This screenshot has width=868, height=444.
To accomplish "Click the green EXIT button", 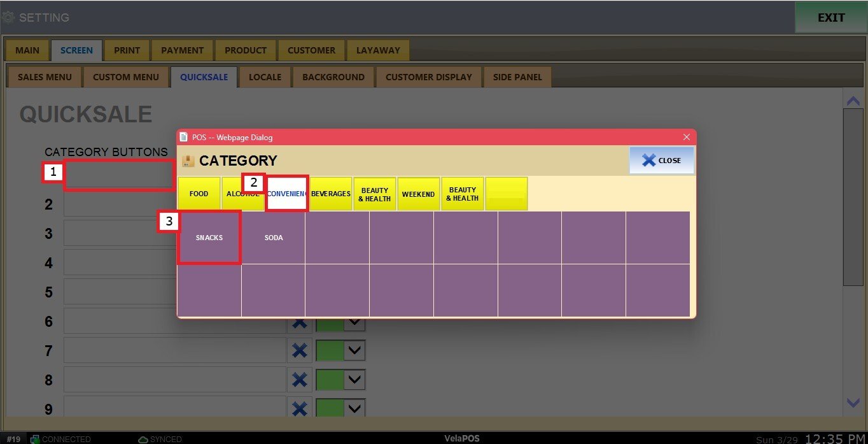I will 830,18.
